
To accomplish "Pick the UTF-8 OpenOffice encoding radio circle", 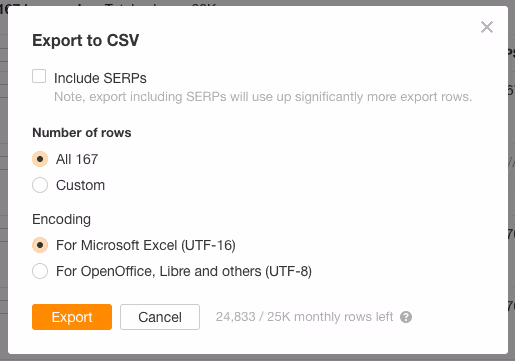I will point(40,271).
